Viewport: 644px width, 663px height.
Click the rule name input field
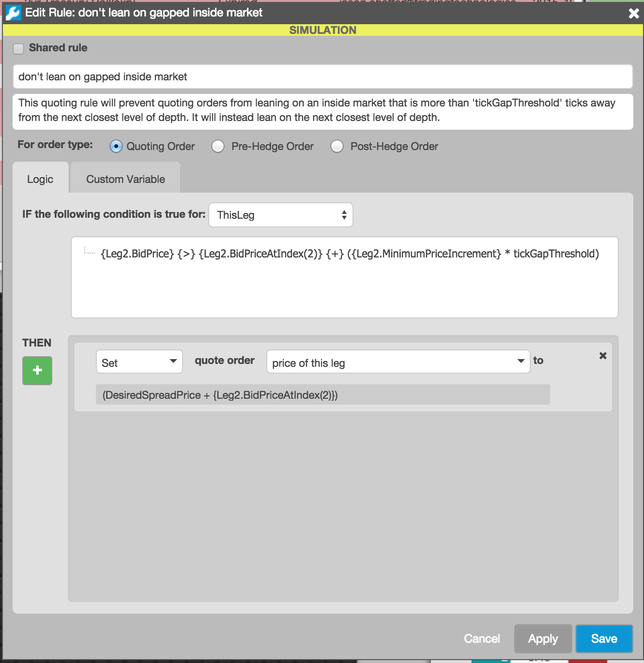(x=322, y=77)
